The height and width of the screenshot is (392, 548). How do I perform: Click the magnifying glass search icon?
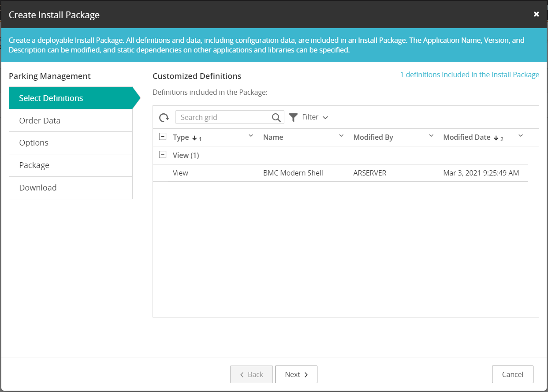(x=276, y=117)
